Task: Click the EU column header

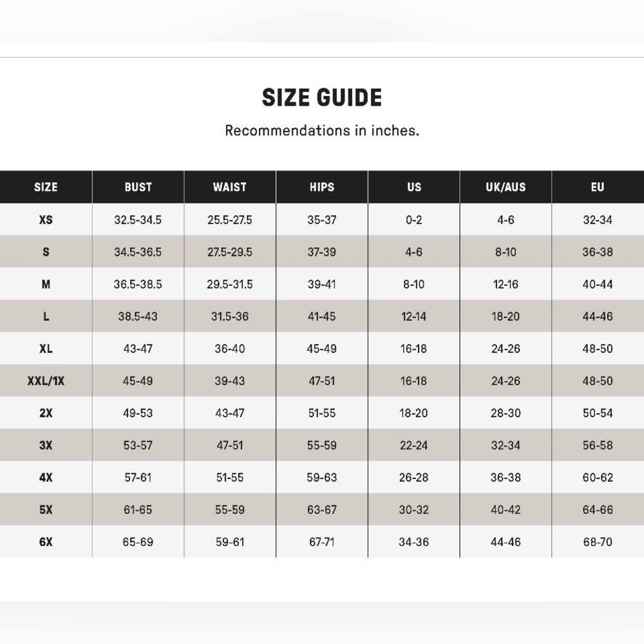Action: pos(598,187)
